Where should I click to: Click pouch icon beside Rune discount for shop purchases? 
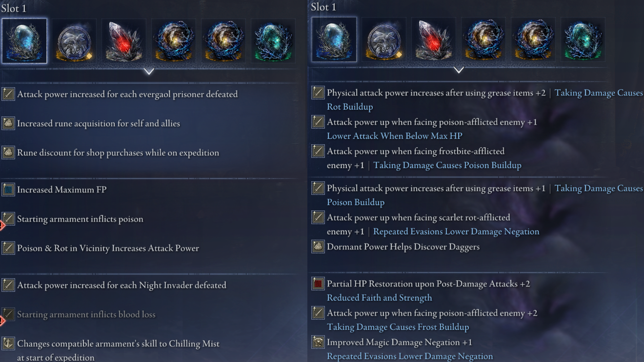[x=8, y=152]
